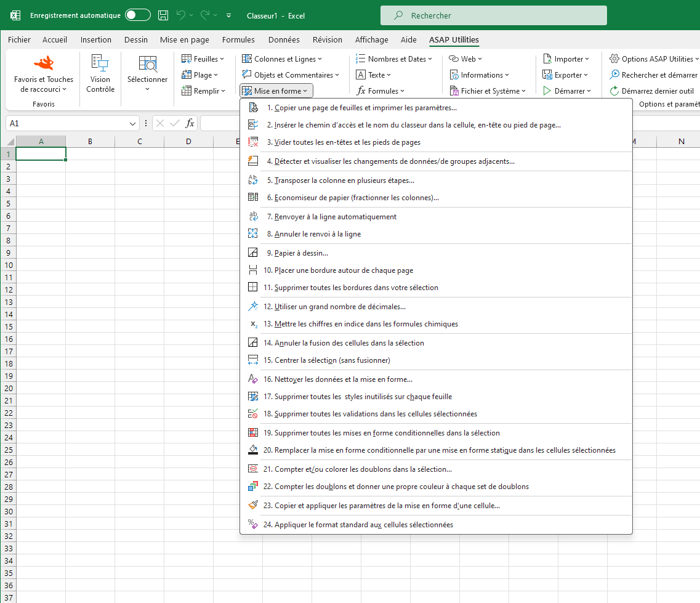
Task: Toggle the Enregistrement automatique switch
Action: [137, 15]
